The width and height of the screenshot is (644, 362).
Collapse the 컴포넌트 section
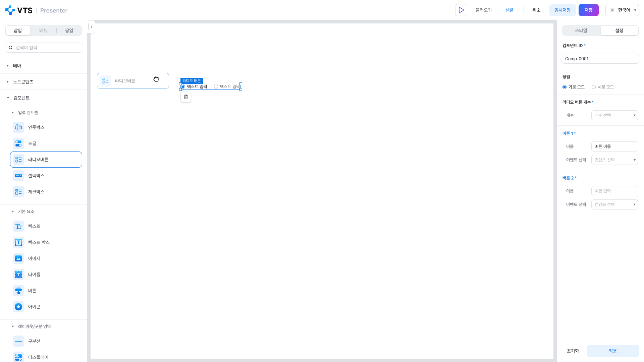(8, 98)
